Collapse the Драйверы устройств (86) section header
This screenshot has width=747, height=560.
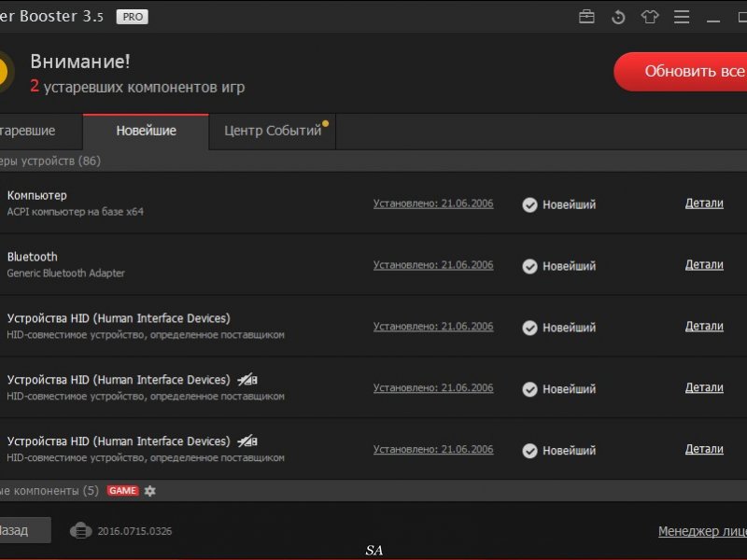(373, 161)
